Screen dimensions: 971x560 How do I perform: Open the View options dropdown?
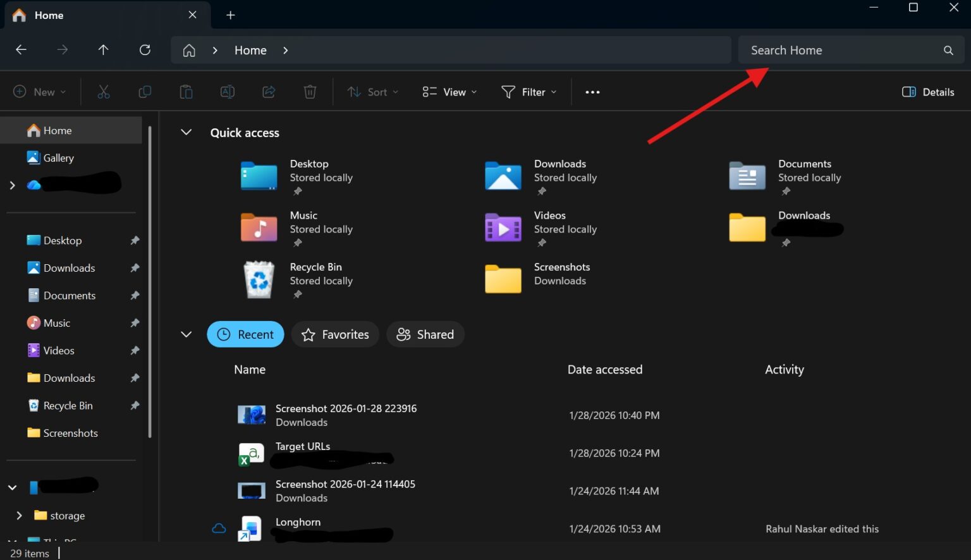(449, 92)
